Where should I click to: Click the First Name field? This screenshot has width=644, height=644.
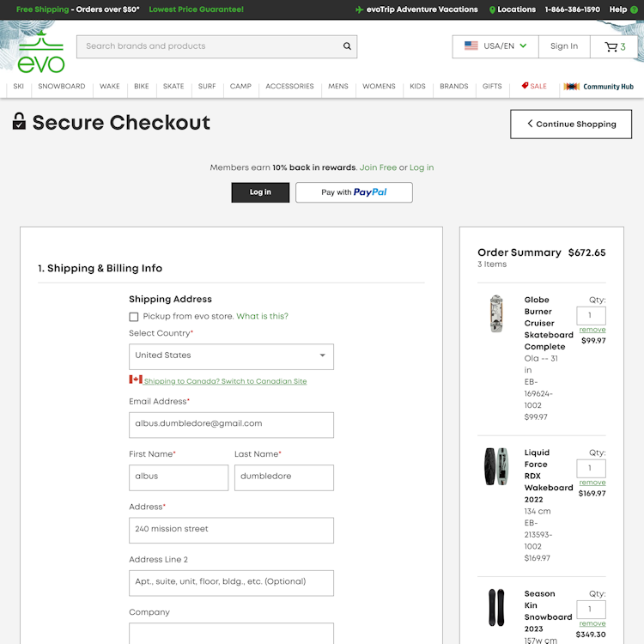coord(179,477)
